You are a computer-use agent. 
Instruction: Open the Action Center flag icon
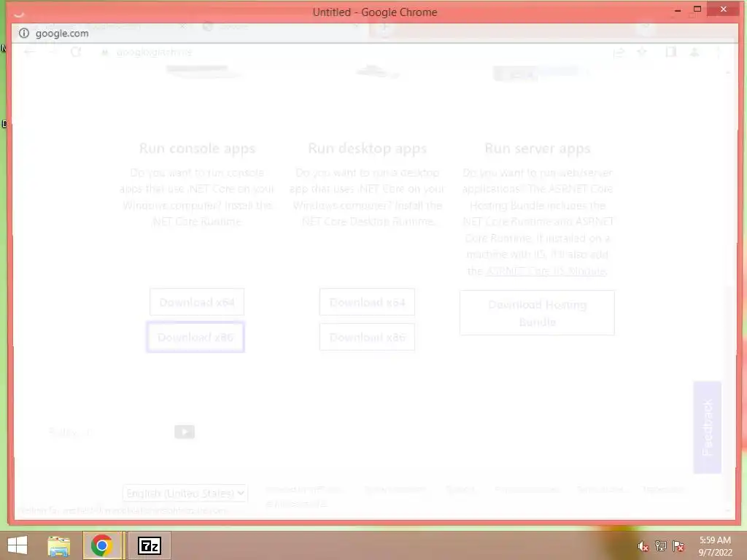[x=678, y=546]
